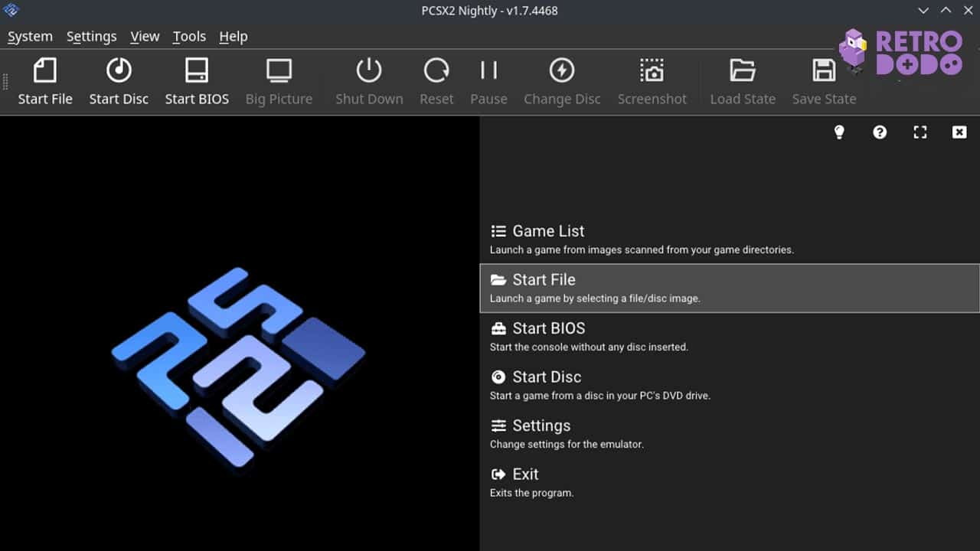Viewport: 980px width, 551px height.
Task: Open the System menu
Action: tap(30, 36)
